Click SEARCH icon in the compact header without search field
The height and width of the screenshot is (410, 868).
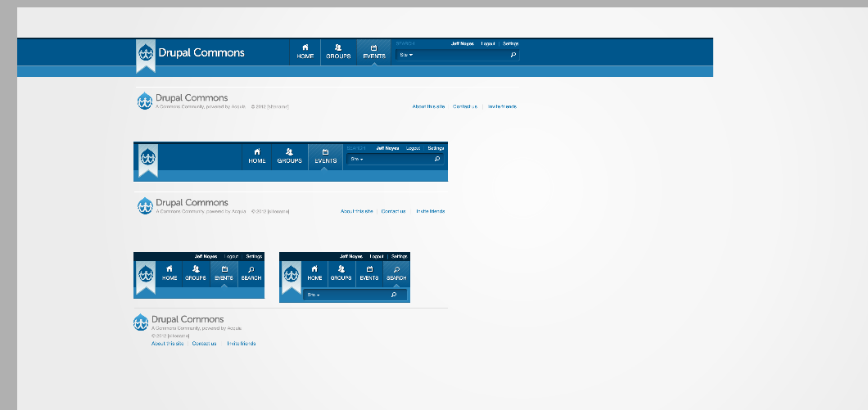pyautogui.click(x=251, y=269)
